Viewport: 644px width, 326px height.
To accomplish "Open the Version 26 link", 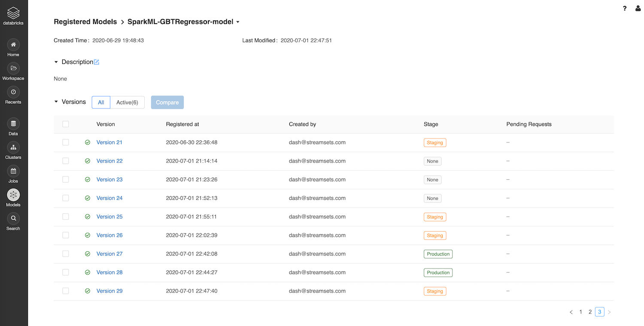I will click(x=109, y=235).
